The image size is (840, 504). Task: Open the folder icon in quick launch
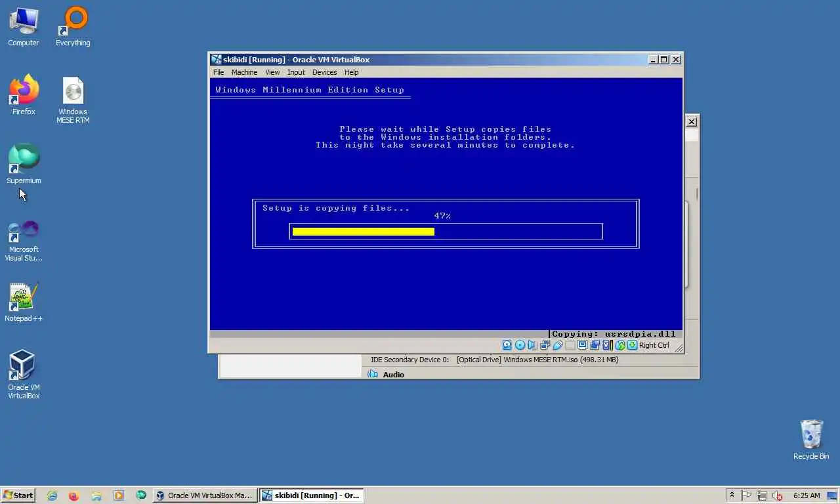click(96, 495)
